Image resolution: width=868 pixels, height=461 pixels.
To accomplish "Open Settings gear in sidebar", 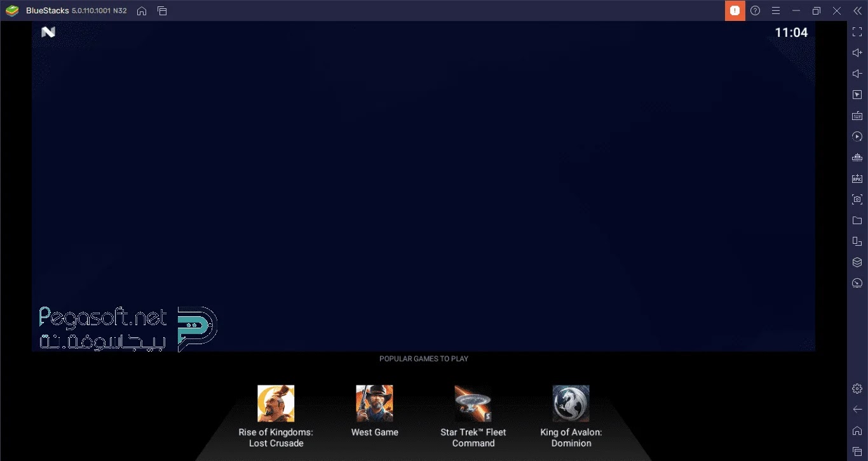I will click(x=857, y=388).
